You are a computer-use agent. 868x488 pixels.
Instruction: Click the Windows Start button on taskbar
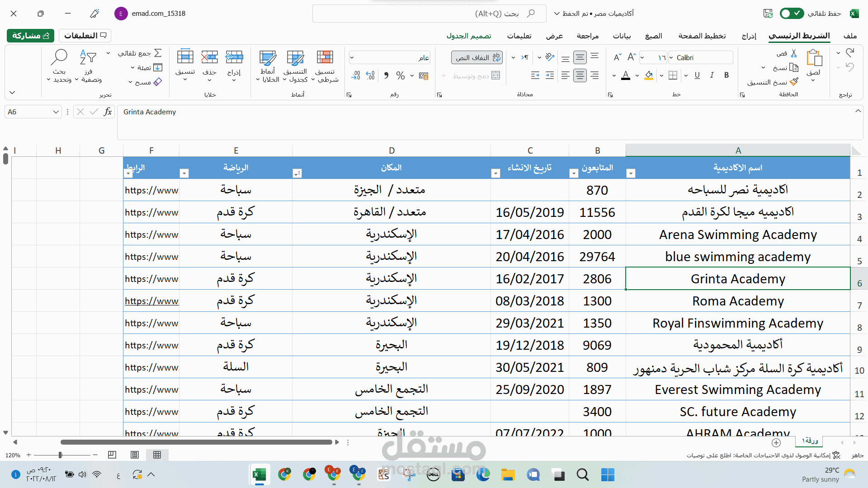[x=608, y=474]
